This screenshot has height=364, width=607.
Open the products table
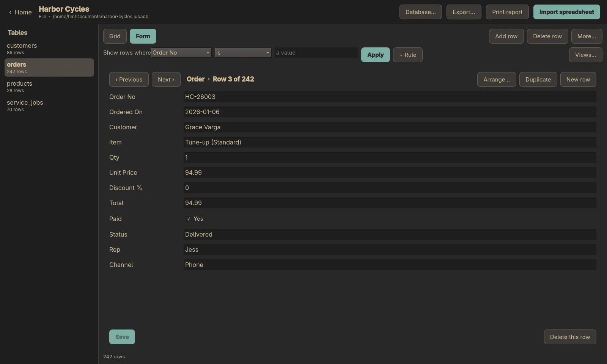pyautogui.click(x=49, y=86)
